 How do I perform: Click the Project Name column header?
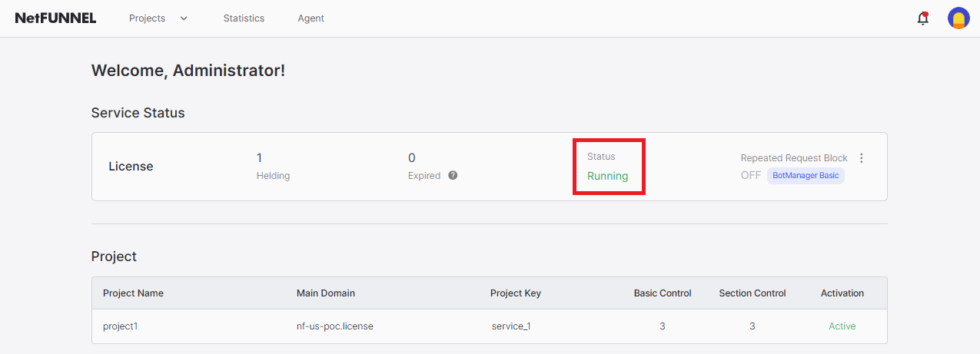133,293
